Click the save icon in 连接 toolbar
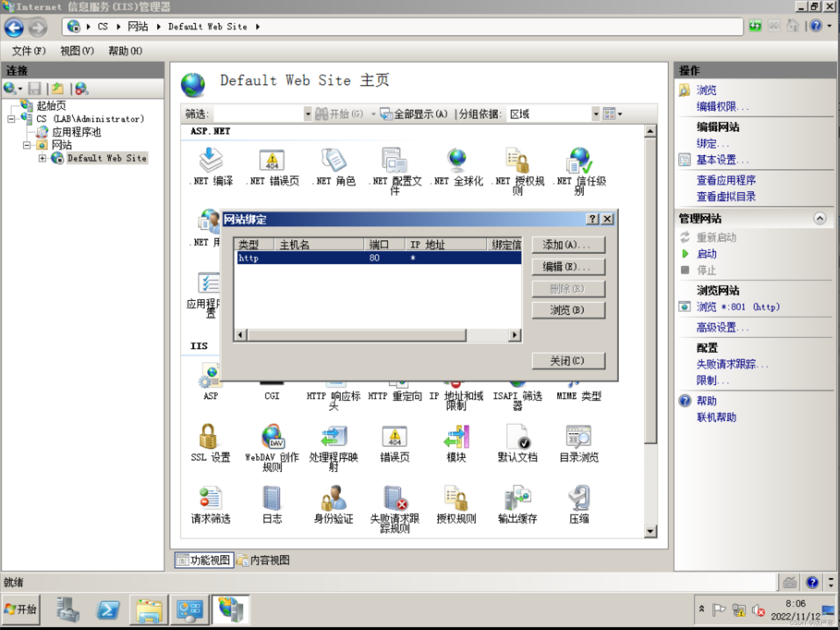 [x=35, y=89]
